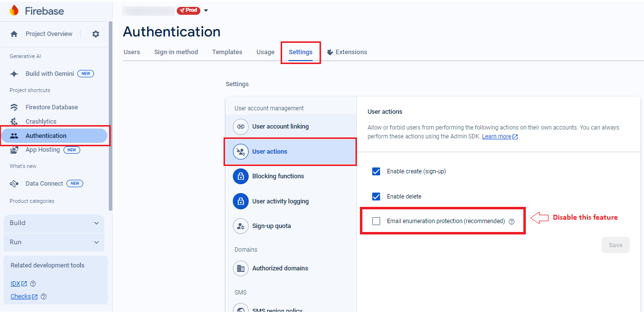644x330 pixels.
Task: Click the User account management section label
Action: click(269, 108)
